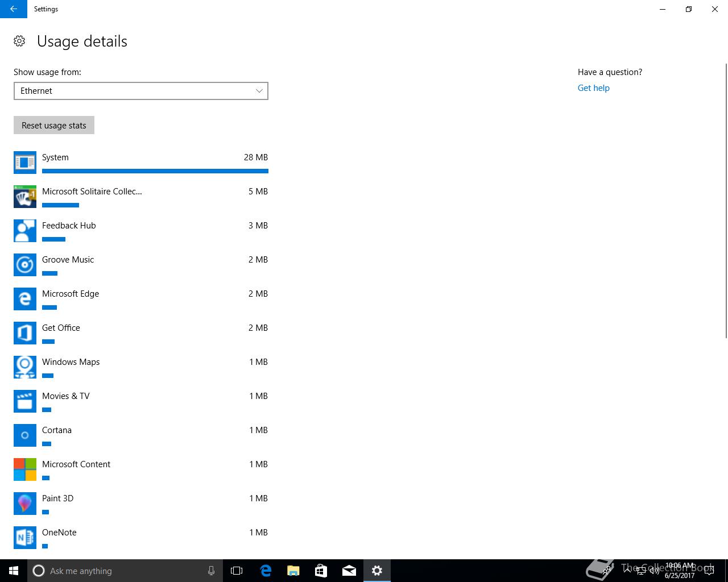Open the Show usage from Ethernet dropdown
The image size is (728, 582).
141,91
